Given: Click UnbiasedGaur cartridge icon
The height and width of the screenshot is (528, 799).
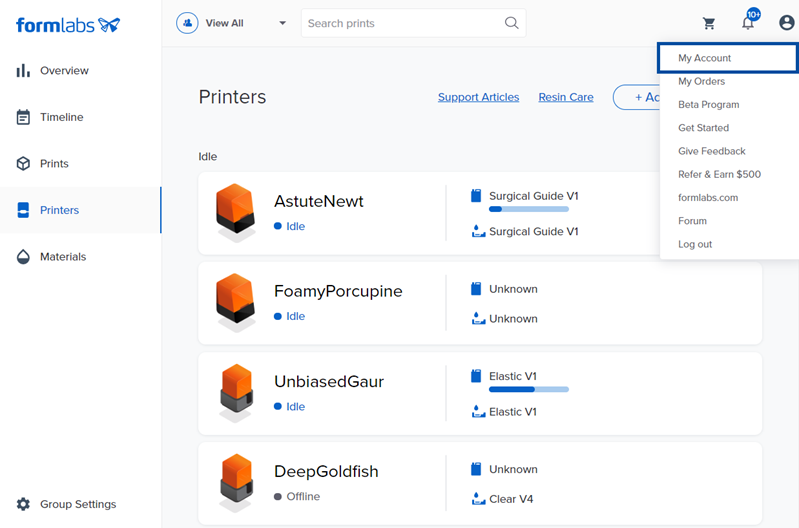Looking at the screenshot, I should click(476, 376).
